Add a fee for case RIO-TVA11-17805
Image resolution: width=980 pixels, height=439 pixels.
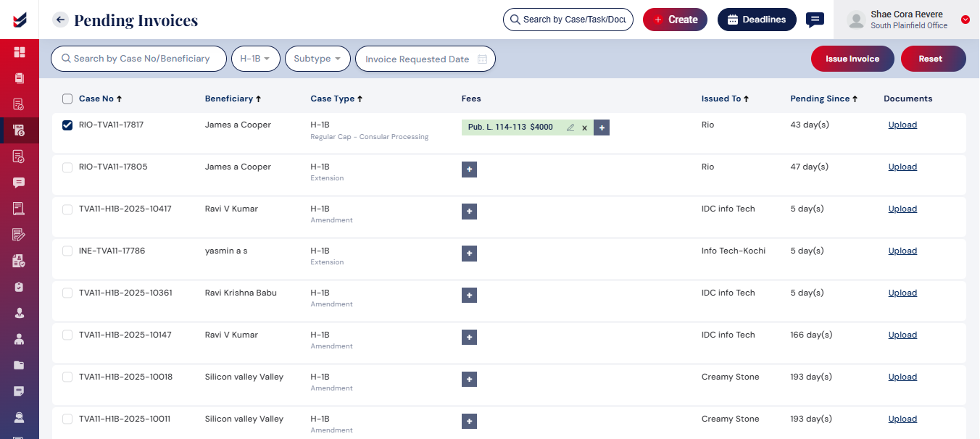(x=469, y=170)
